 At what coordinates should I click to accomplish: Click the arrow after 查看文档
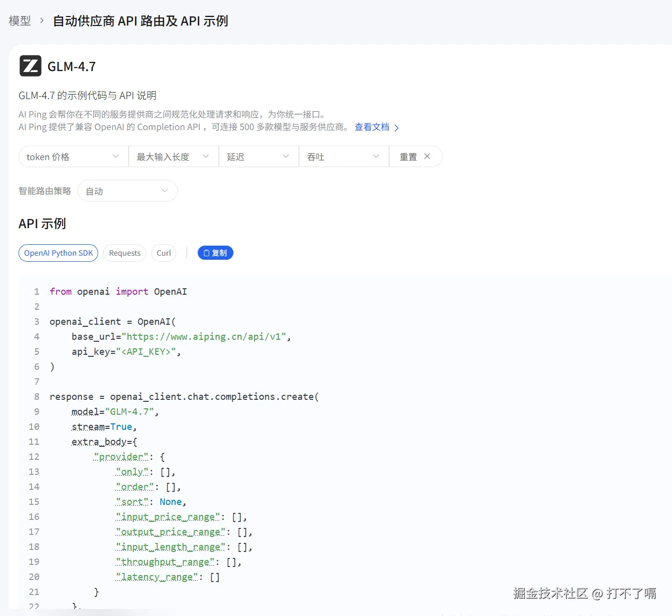tap(397, 128)
